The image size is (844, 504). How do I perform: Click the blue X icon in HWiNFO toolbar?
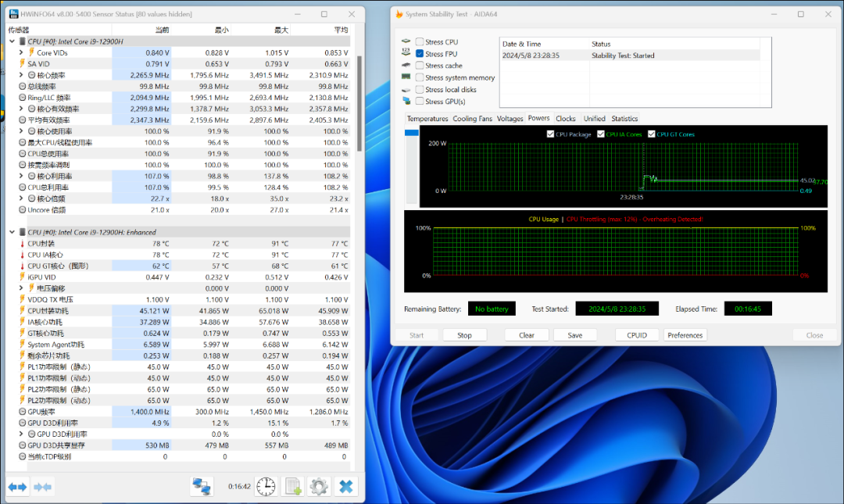pyautogui.click(x=346, y=487)
